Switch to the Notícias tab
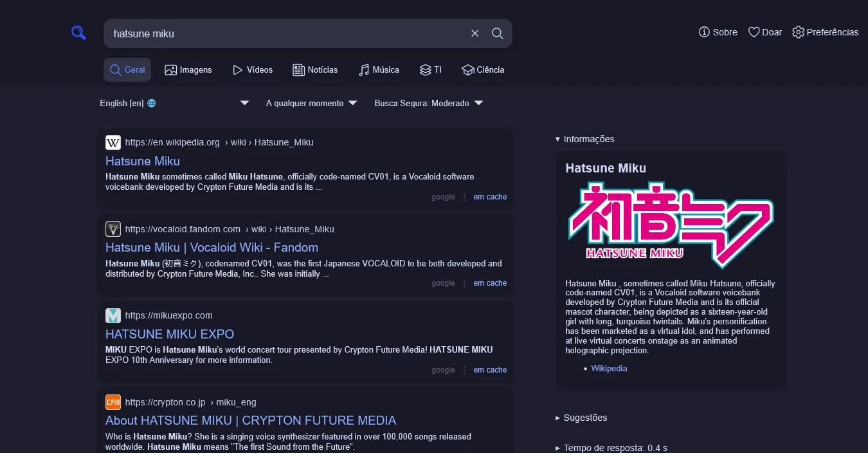The width and height of the screenshot is (868, 453). click(315, 69)
